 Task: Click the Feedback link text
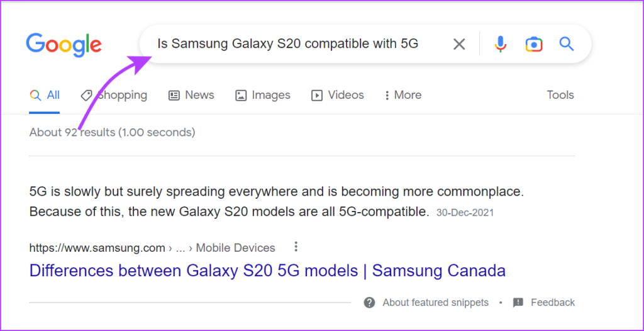click(553, 303)
